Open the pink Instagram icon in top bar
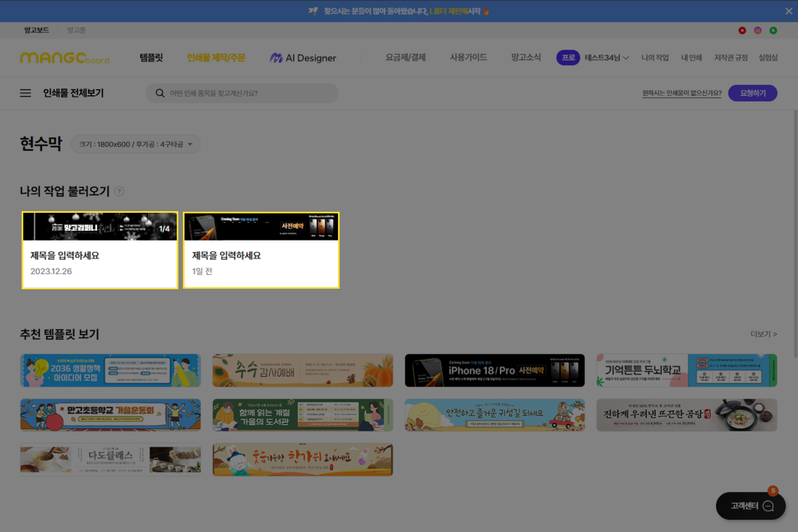798x532 pixels. tap(758, 30)
